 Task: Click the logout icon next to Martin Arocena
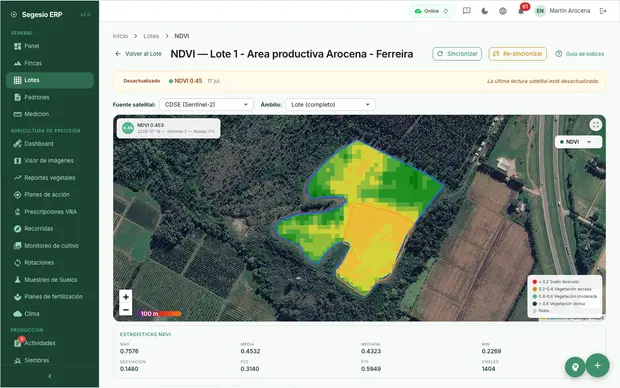[x=603, y=11]
